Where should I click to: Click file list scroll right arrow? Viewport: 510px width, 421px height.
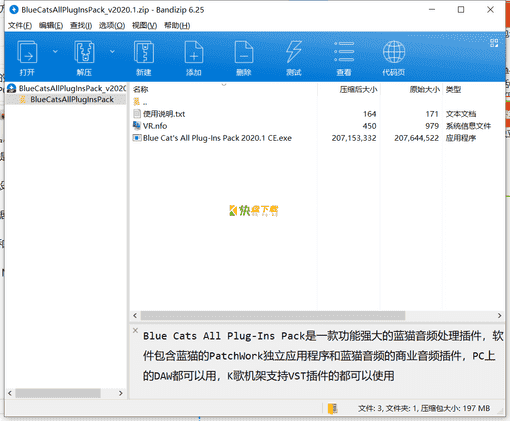tap(499, 315)
